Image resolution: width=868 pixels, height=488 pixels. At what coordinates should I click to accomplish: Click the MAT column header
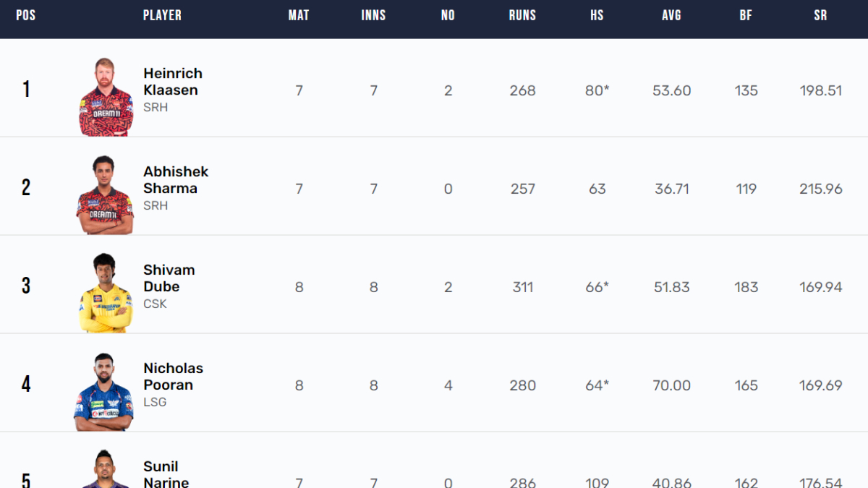point(299,15)
